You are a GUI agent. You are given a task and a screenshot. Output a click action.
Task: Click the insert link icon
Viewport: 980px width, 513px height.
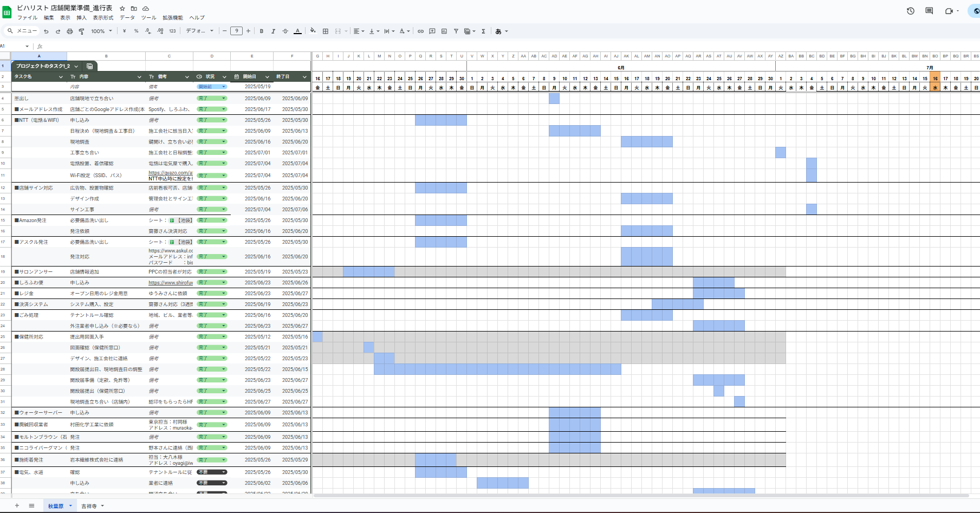(420, 31)
